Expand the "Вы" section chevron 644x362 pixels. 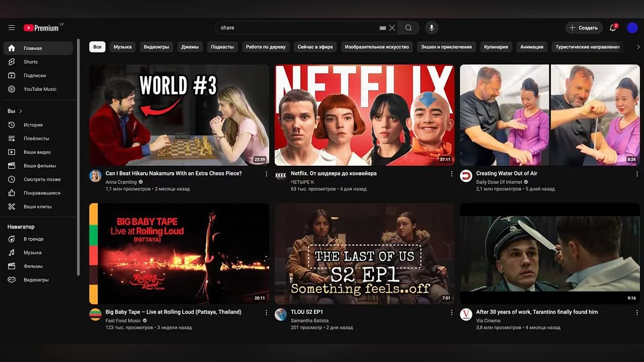(x=21, y=111)
